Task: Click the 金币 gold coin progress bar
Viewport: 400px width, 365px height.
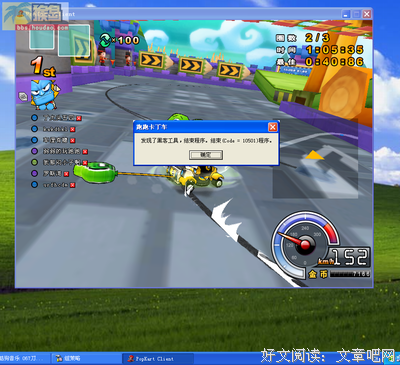Action: 350,274
